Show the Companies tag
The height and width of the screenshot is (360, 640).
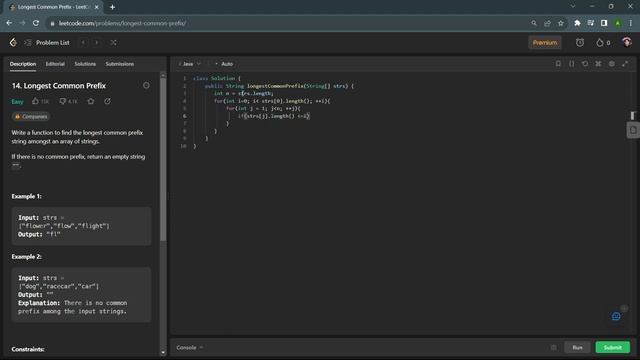31,117
